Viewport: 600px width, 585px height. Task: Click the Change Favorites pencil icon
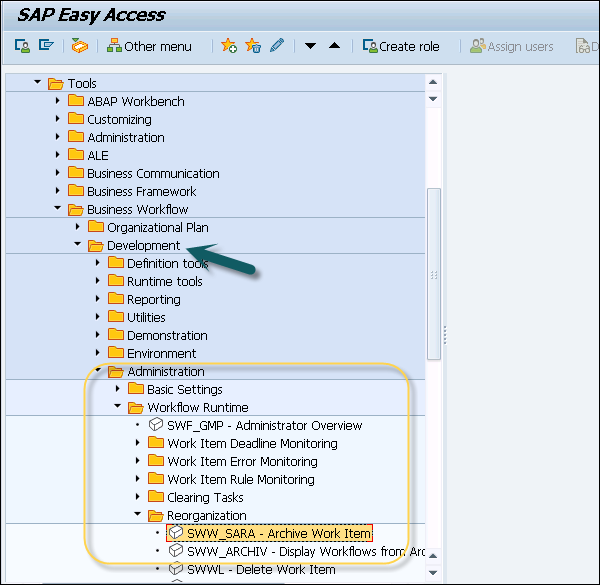(277, 46)
